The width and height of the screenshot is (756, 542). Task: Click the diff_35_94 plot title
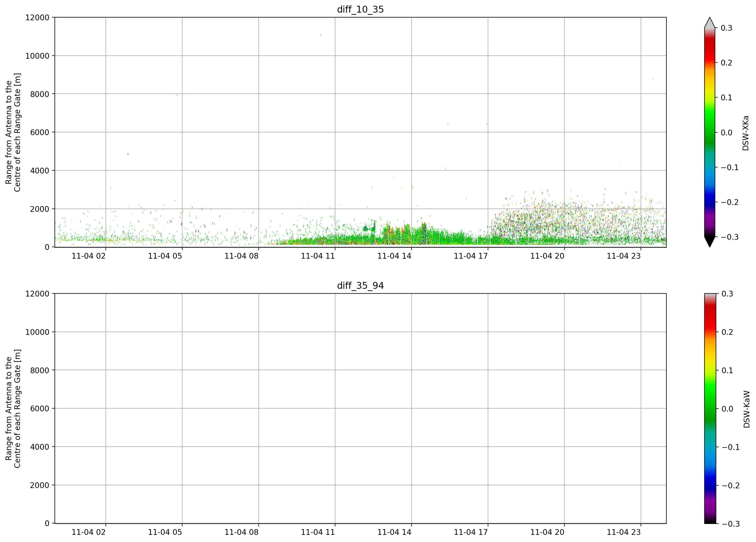[360, 286]
